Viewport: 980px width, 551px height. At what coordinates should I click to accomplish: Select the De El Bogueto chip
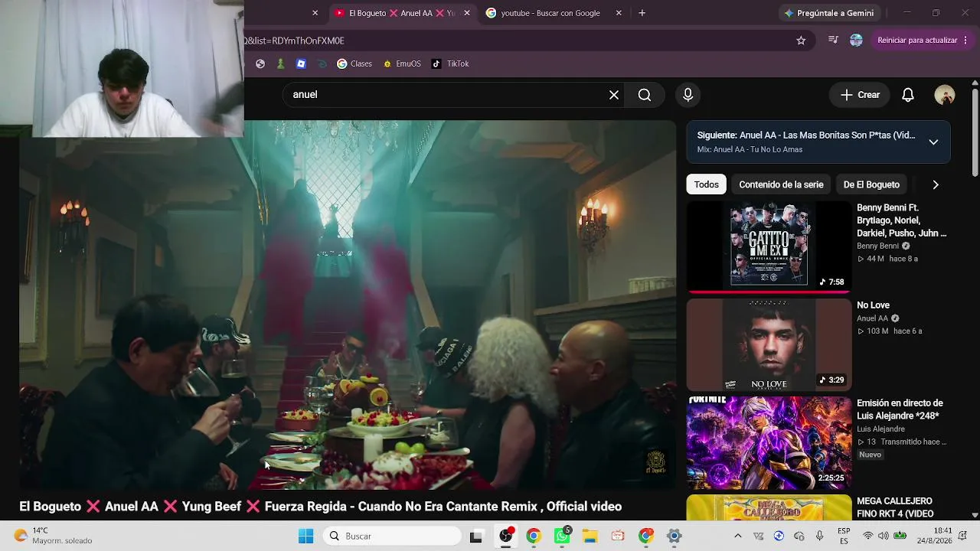[x=871, y=184]
